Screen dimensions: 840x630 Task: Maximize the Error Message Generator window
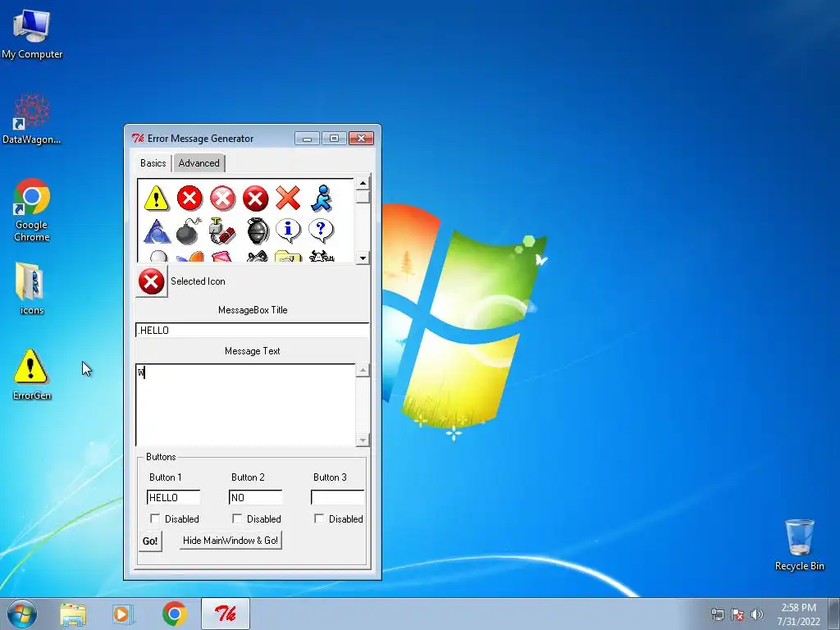click(334, 139)
